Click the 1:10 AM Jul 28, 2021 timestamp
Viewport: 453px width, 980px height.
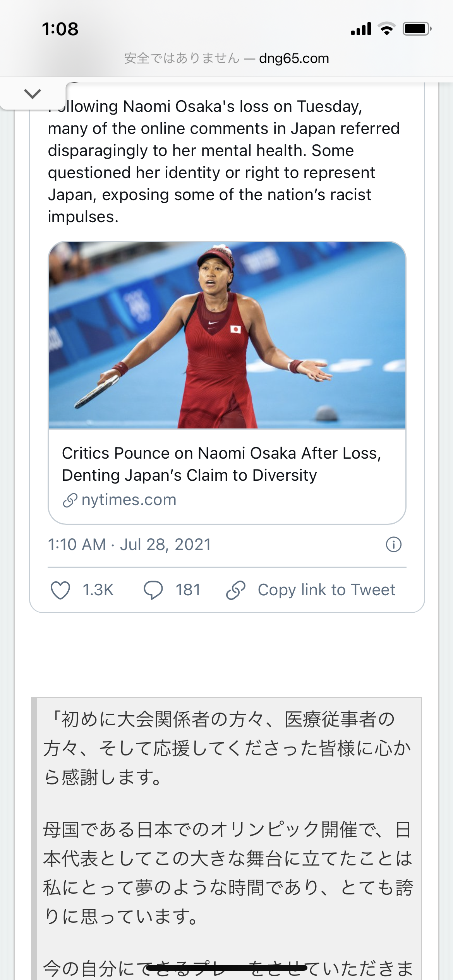(129, 545)
